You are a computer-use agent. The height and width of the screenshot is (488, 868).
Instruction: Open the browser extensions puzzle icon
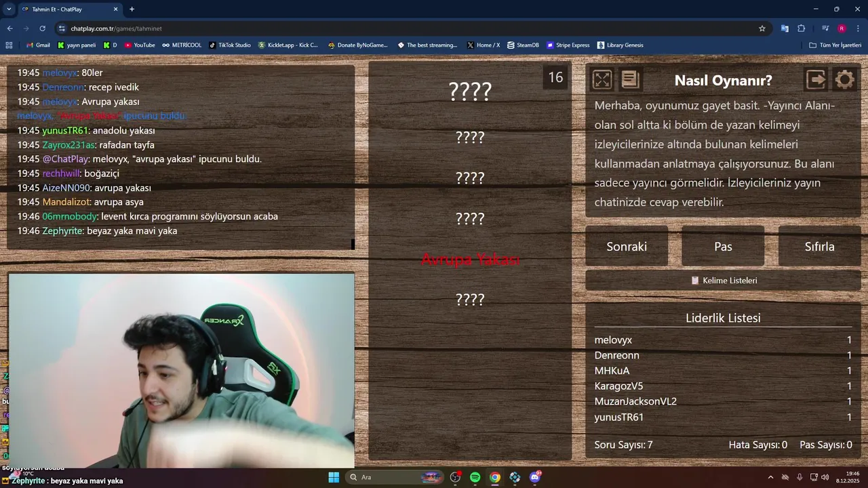(801, 28)
